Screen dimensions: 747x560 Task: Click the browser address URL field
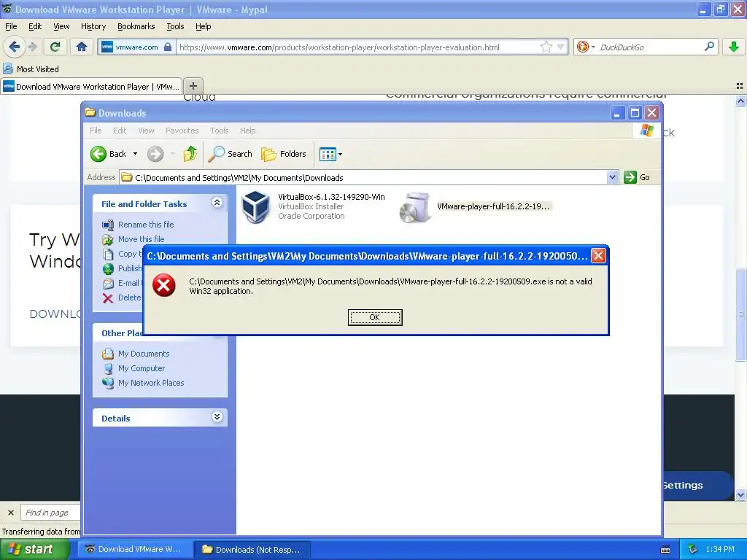click(358, 47)
